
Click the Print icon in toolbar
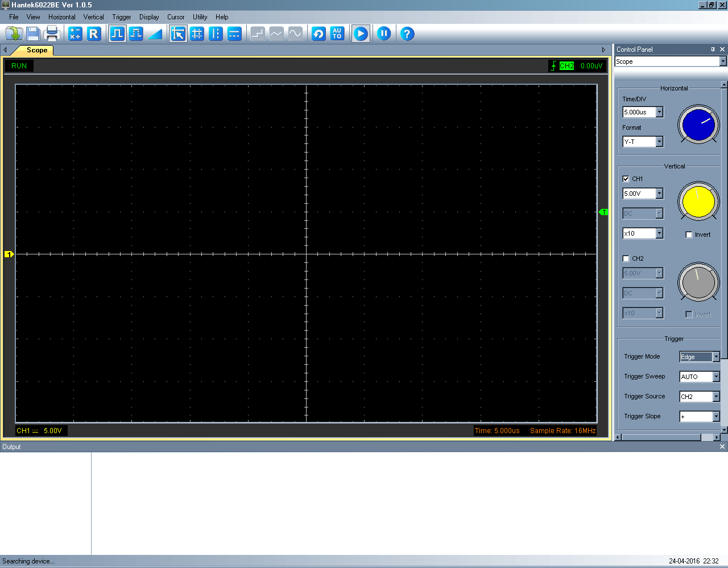52,34
